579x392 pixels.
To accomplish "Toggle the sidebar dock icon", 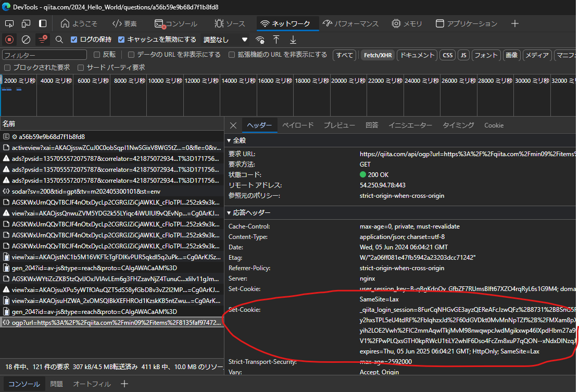I will pyautogui.click(x=43, y=23).
